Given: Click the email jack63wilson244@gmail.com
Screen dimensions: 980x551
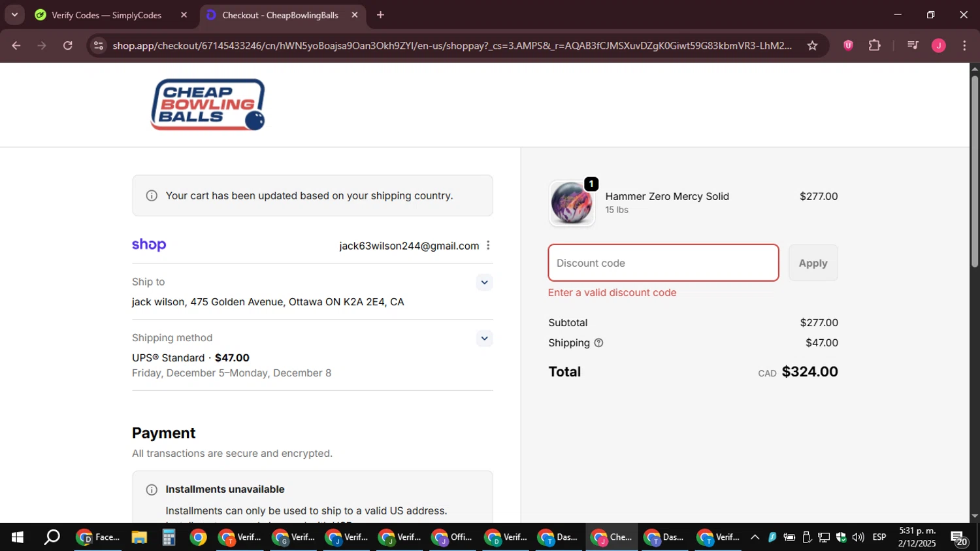Looking at the screenshot, I should [x=409, y=246].
